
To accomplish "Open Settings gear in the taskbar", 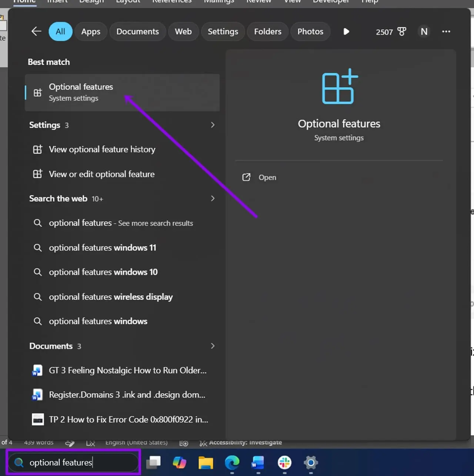I will (311, 462).
